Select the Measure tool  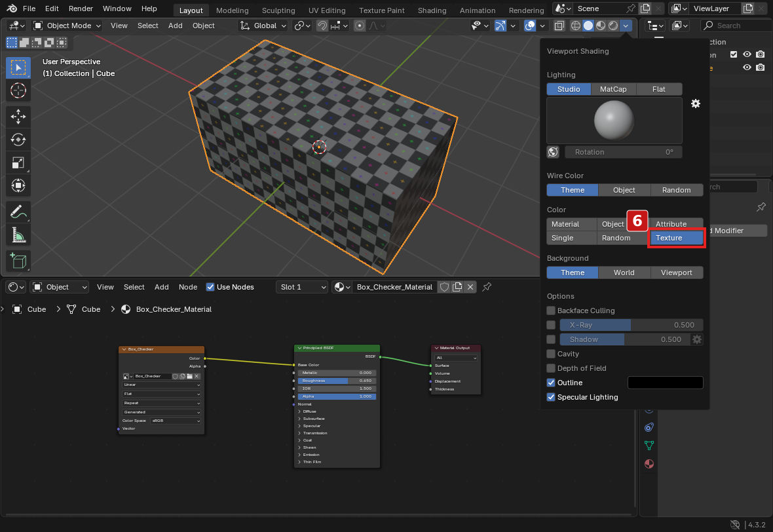click(18, 235)
